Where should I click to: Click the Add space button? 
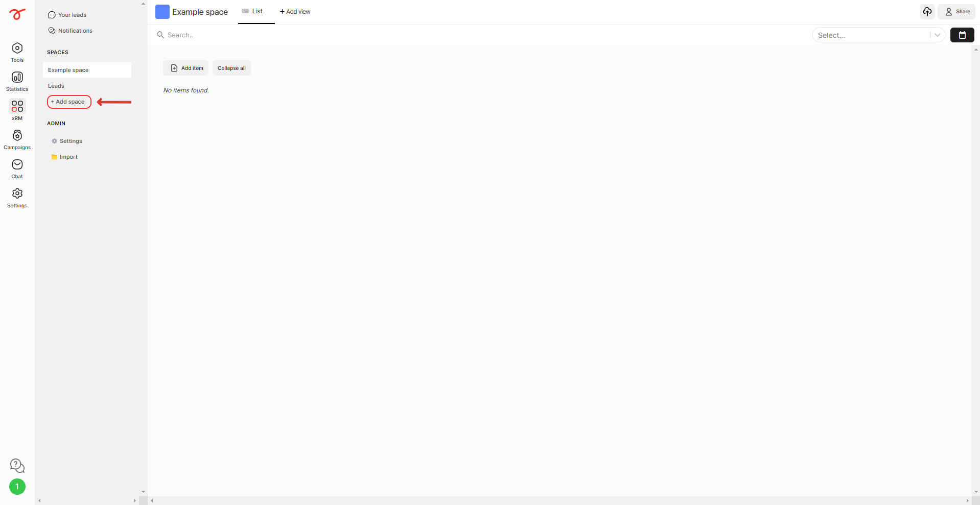pos(69,102)
